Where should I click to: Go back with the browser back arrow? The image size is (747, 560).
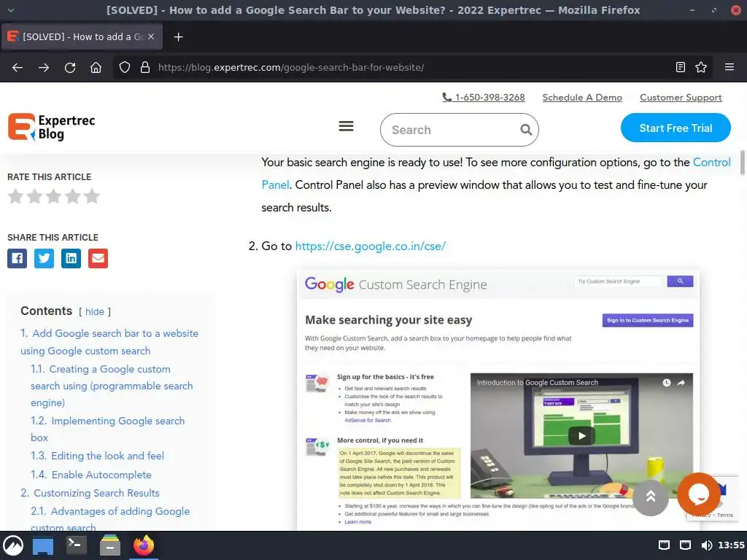pos(18,68)
